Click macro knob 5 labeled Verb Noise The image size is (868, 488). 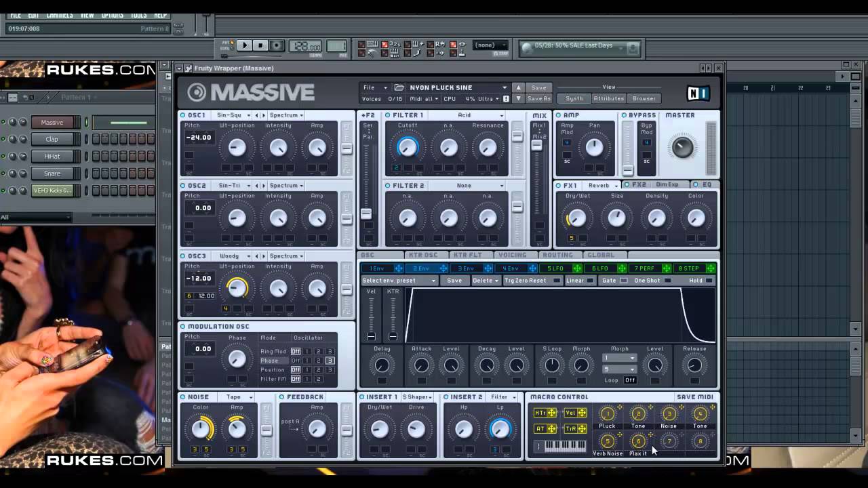tap(607, 441)
